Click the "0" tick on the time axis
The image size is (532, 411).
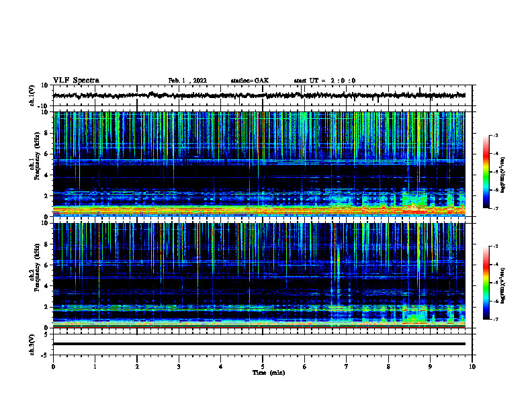pos(53,367)
